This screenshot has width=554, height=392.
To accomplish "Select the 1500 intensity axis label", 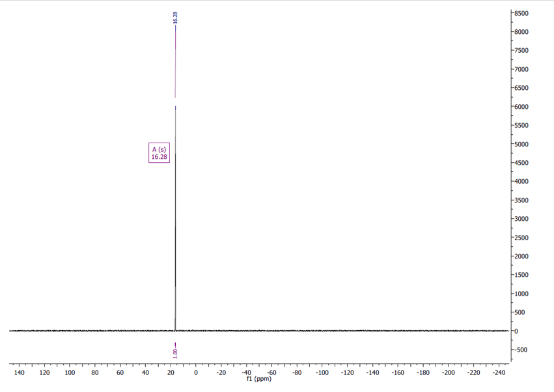I will tap(521, 275).
